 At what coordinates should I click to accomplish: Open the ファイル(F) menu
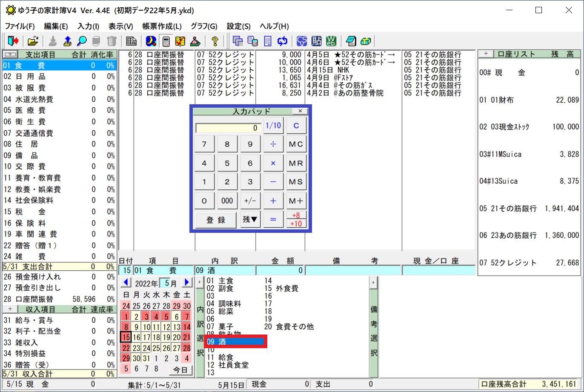coord(20,26)
